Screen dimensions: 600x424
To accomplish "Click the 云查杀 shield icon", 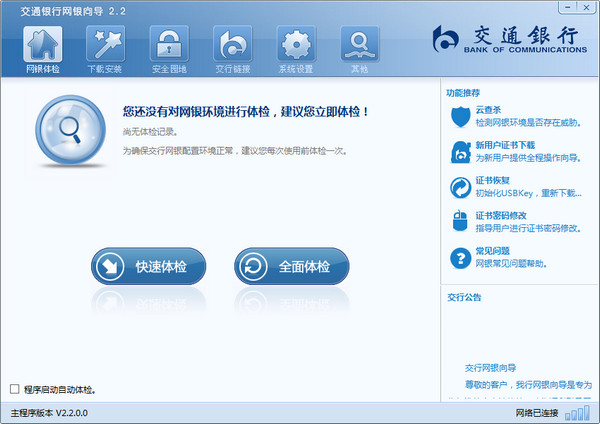I will (x=460, y=117).
